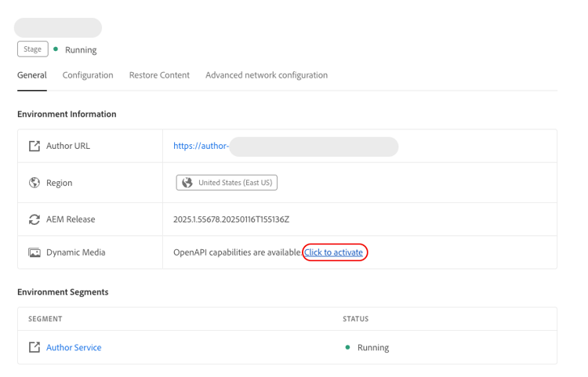Click the Region globe icon

coord(34,183)
